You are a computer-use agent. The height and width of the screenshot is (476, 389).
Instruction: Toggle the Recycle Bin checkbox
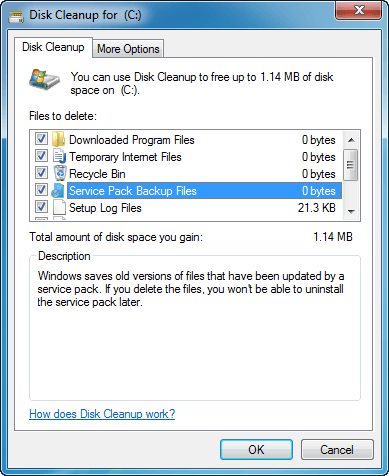tap(41, 173)
